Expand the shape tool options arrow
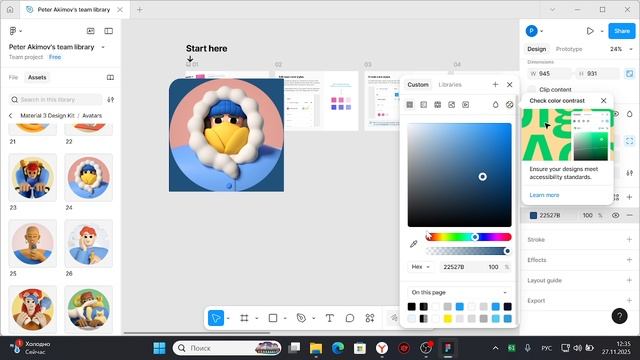The width and height of the screenshot is (640, 360). (x=285, y=318)
